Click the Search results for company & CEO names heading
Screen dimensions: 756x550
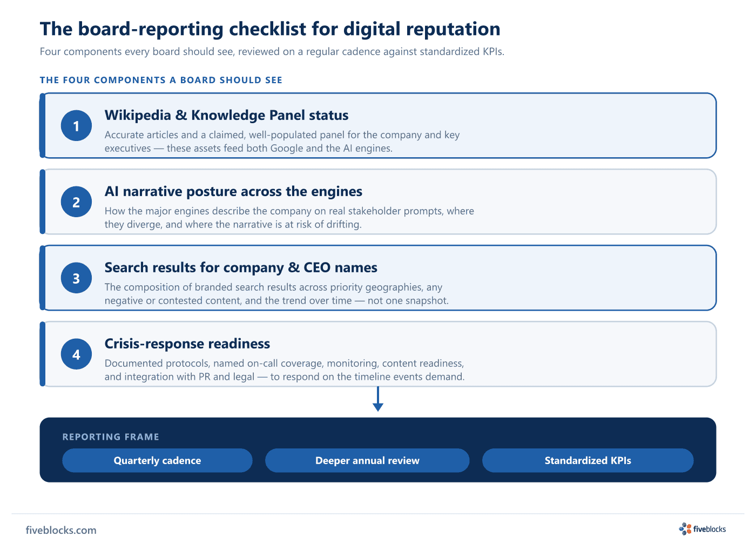[241, 267]
